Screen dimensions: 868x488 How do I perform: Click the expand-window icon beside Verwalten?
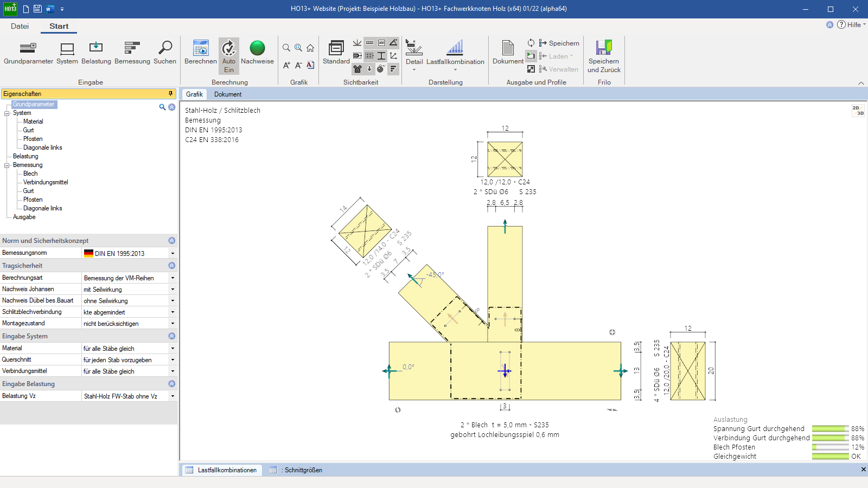point(531,69)
